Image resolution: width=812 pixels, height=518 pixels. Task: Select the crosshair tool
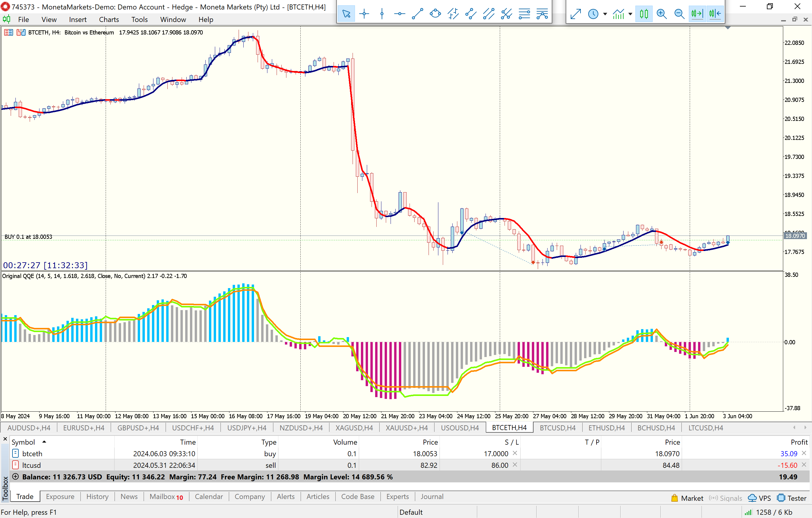[364, 14]
